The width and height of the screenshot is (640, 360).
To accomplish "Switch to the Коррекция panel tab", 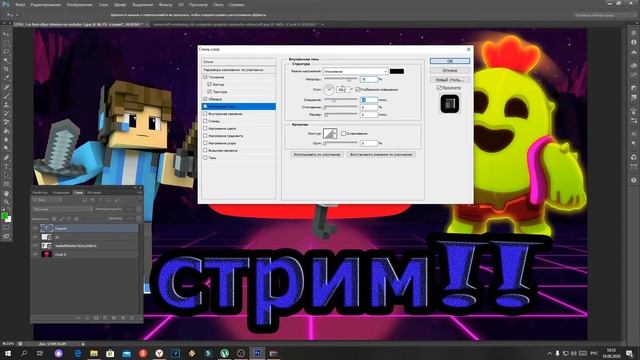I will 61,192.
